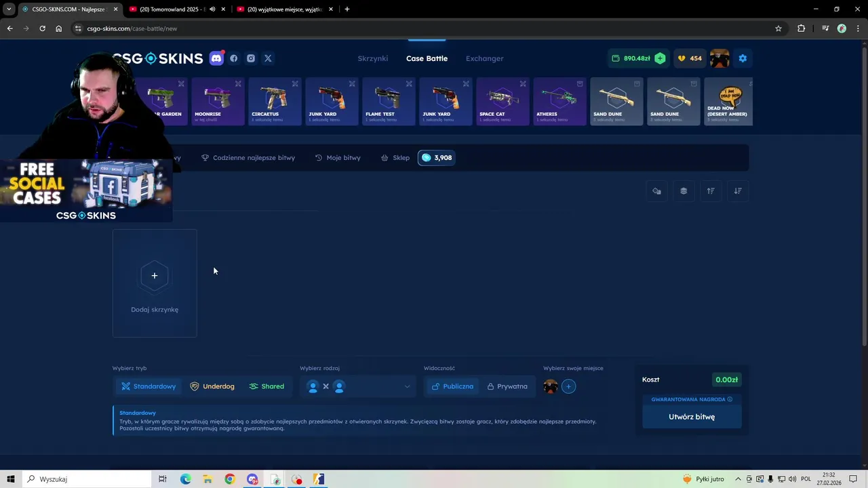Click green plus to add balance
Screen dimensions: 868x488
click(x=660, y=58)
